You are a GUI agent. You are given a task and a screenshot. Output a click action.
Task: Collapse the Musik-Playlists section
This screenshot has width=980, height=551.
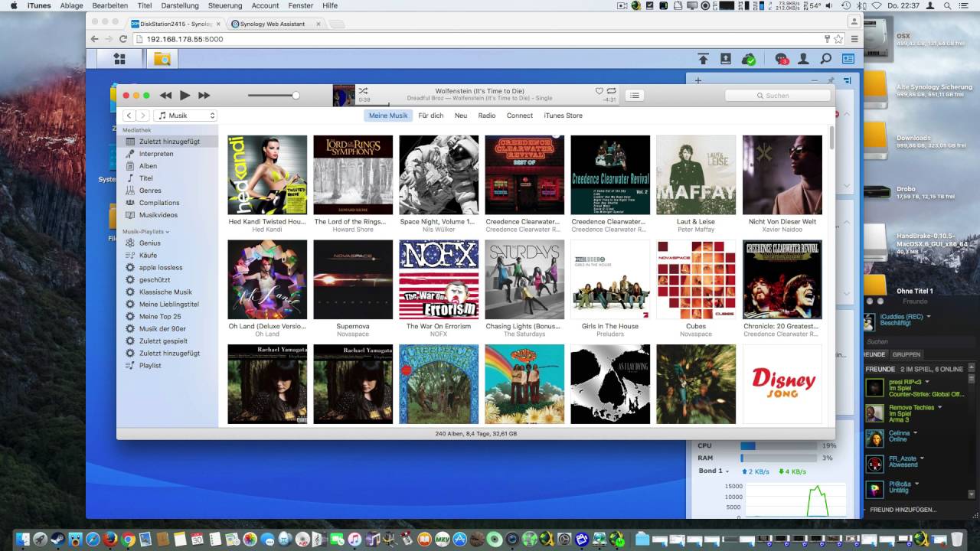[146, 231]
